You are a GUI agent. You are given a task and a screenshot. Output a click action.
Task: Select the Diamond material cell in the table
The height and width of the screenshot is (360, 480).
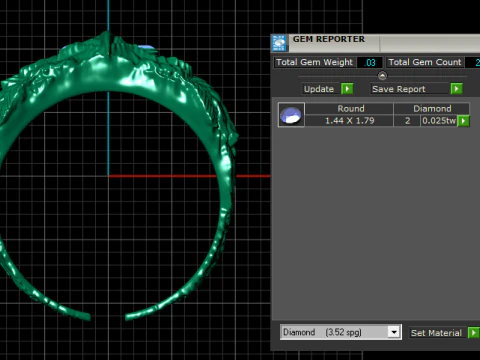coord(432,109)
